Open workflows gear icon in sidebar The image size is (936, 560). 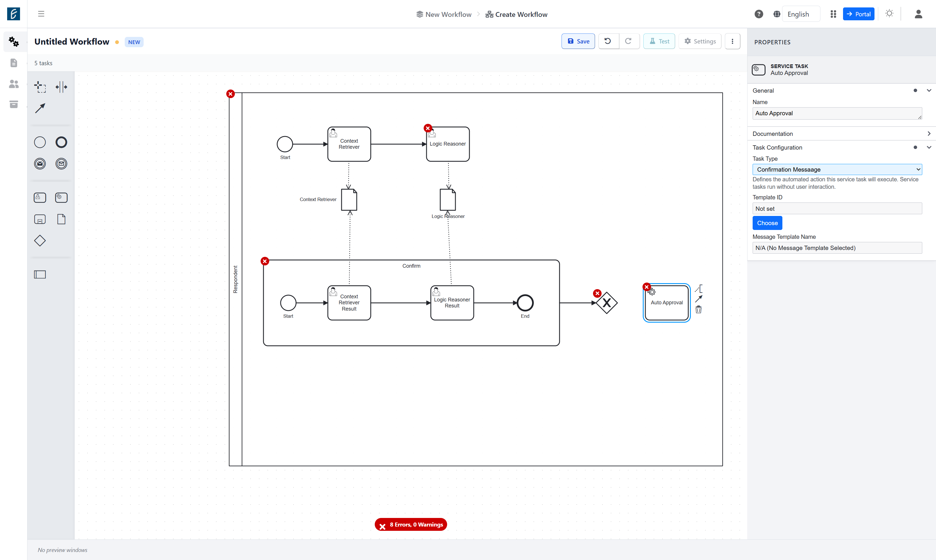[14, 41]
